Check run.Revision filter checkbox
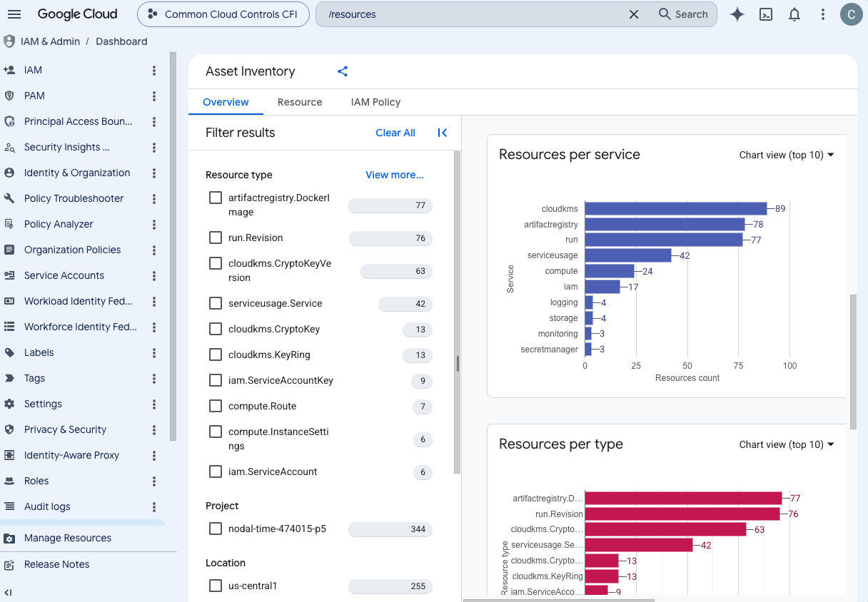Image resolution: width=868 pixels, height=602 pixels. coord(216,238)
